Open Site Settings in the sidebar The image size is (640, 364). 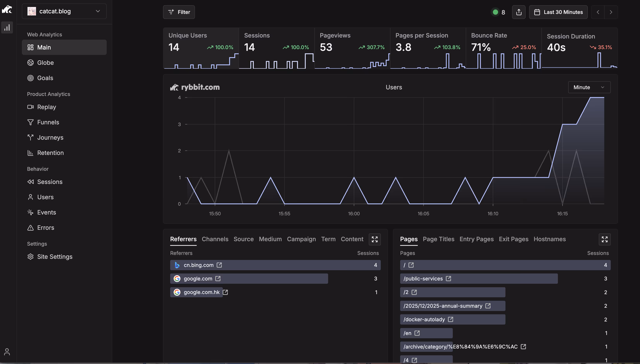tap(55, 256)
